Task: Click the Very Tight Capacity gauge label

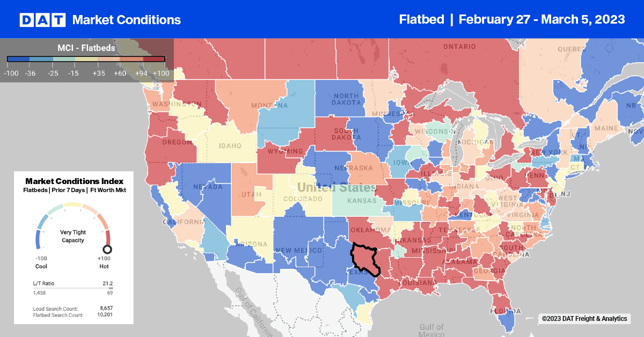Action: point(73,236)
